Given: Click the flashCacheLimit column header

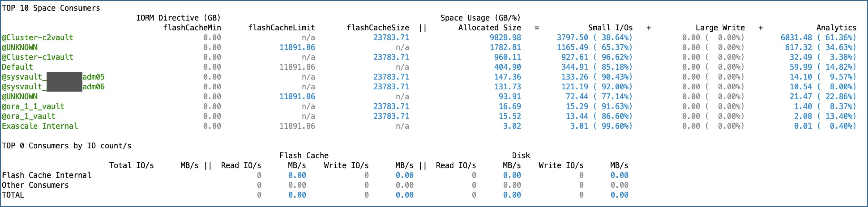Looking at the screenshot, I should (281, 28).
